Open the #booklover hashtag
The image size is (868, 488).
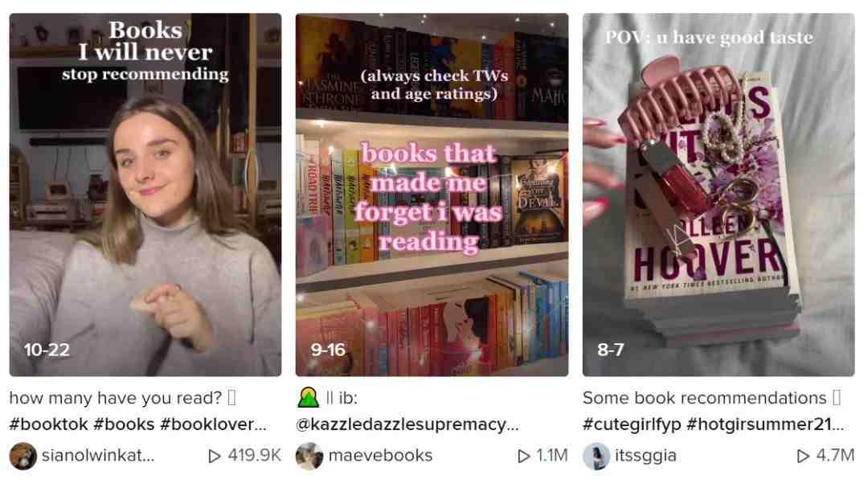point(213,424)
